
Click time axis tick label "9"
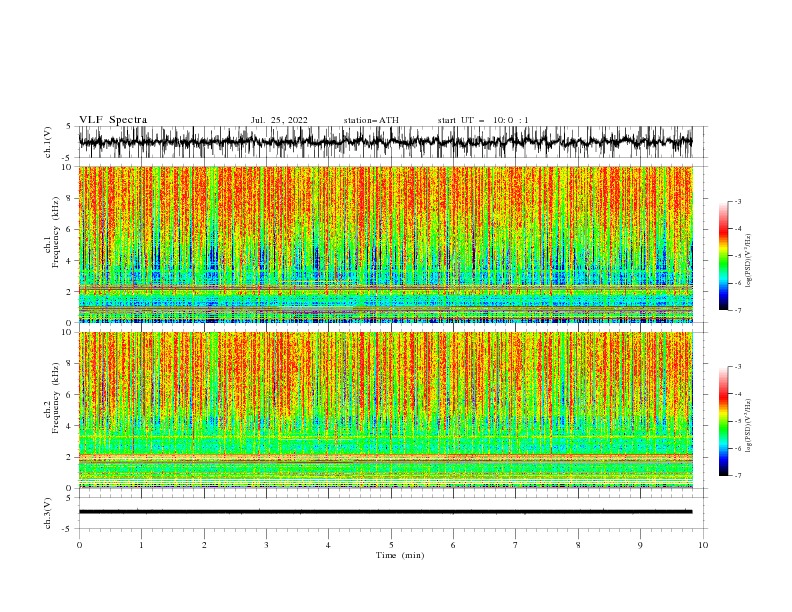tap(640, 545)
